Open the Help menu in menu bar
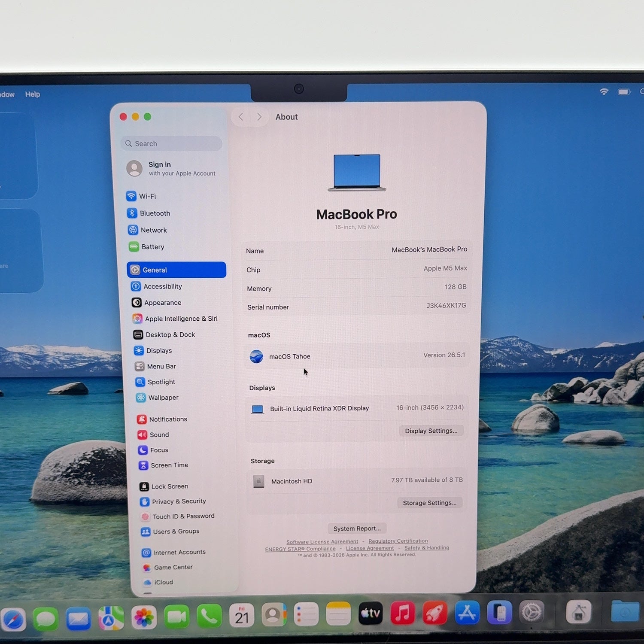 [33, 94]
